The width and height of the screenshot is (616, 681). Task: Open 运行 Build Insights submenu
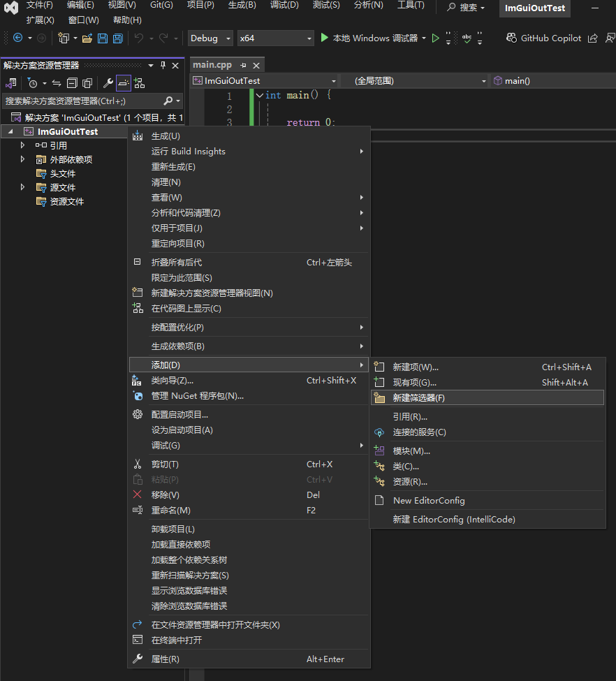249,152
